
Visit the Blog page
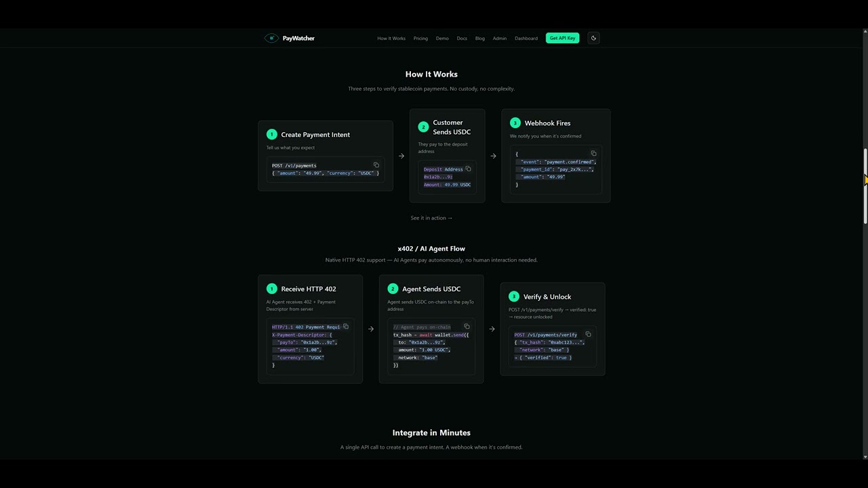pos(480,38)
